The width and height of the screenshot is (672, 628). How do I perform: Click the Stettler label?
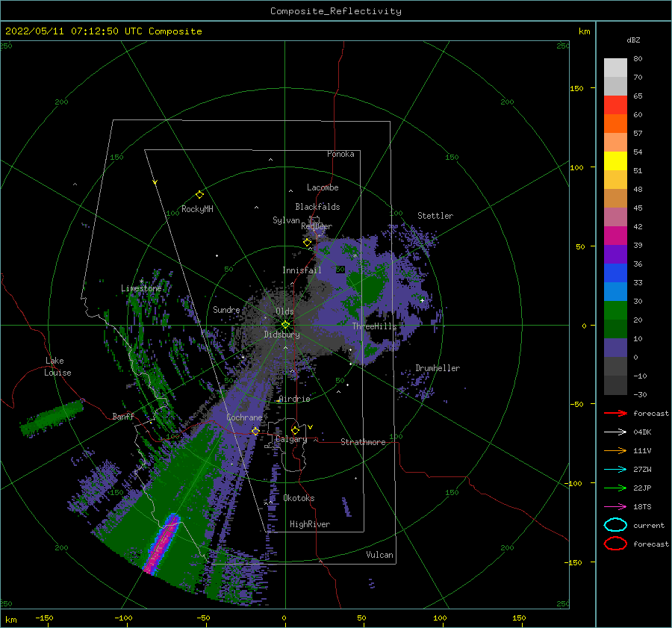click(x=435, y=216)
